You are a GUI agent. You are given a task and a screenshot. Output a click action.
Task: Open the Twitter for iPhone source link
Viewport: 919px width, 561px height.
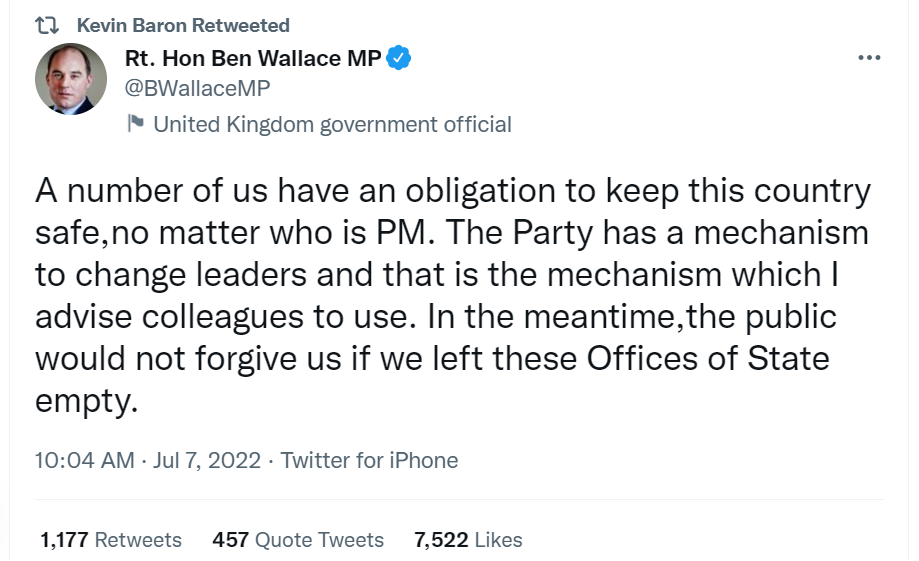coord(369,461)
